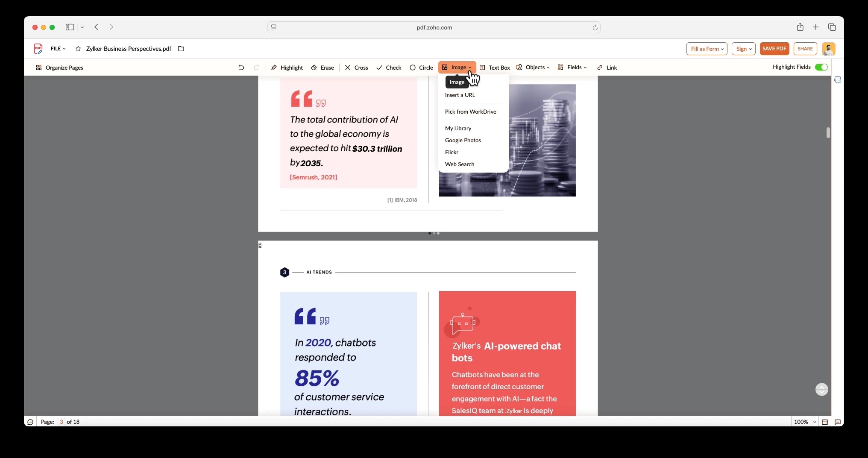Click the Undo icon
Image resolution: width=868 pixels, height=458 pixels.
(241, 68)
